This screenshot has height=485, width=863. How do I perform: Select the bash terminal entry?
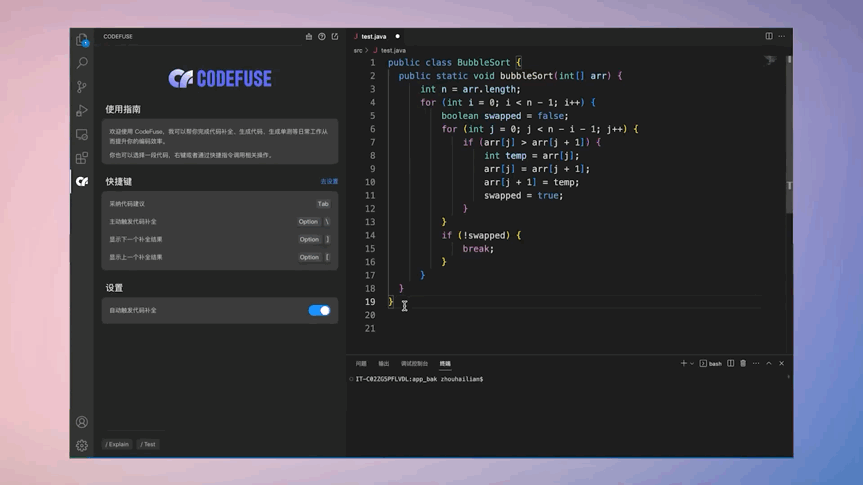[x=711, y=363]
